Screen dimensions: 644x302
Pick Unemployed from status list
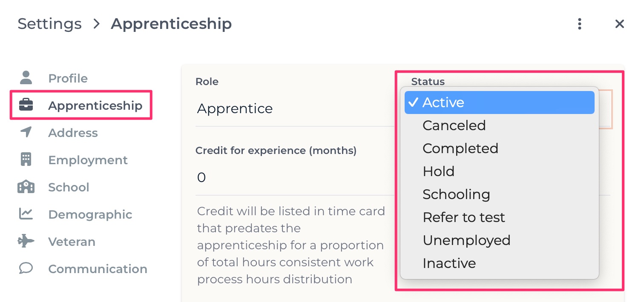(499, 240)
